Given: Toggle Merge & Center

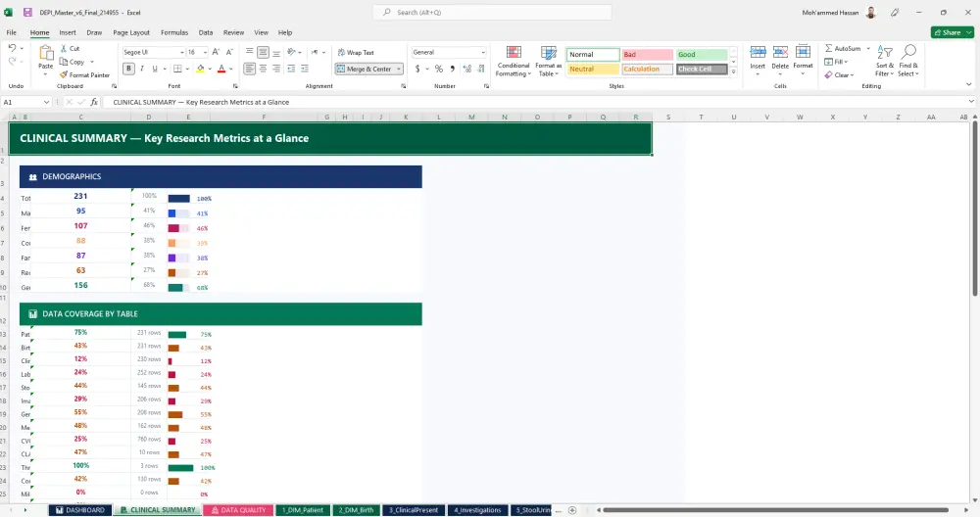Looking at the screenshot, I should click(365, 69).
